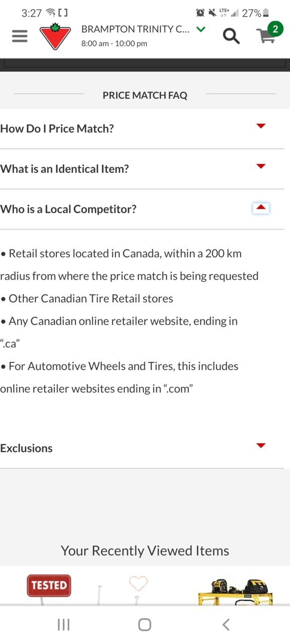The width and height of the screenshot is (290, 644).
Task: Tap the Exclusions heading
Action: pyautogui.click(x=26, y=448)
